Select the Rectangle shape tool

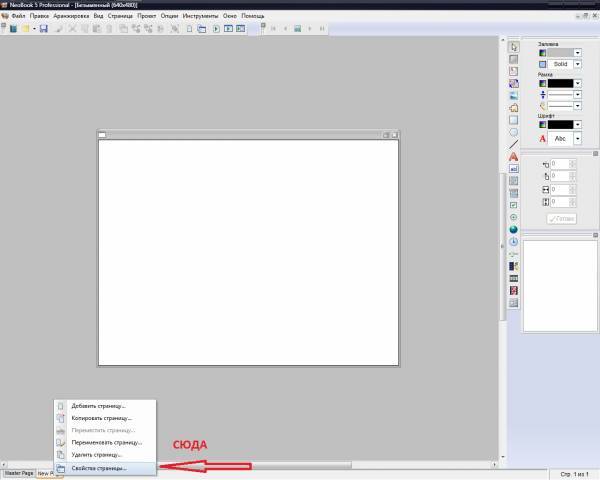(x=514, y=120)
